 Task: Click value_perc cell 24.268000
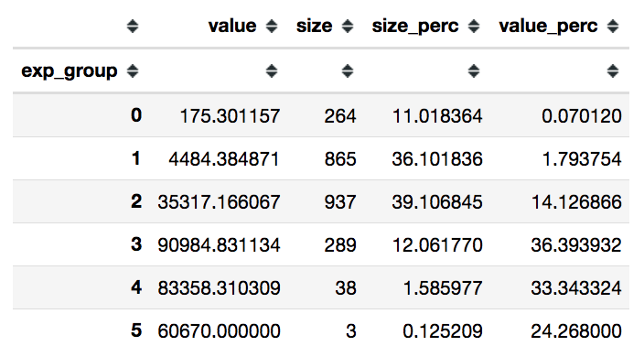[576, 331]
